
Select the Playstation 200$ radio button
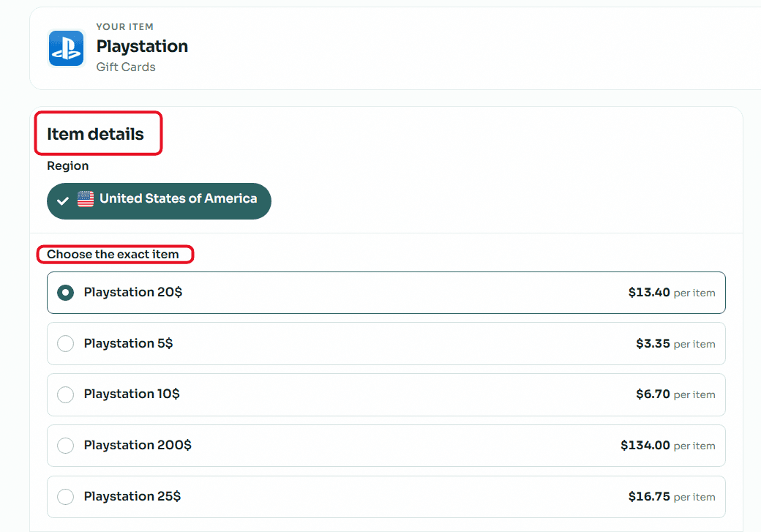[x=66, y=446]
